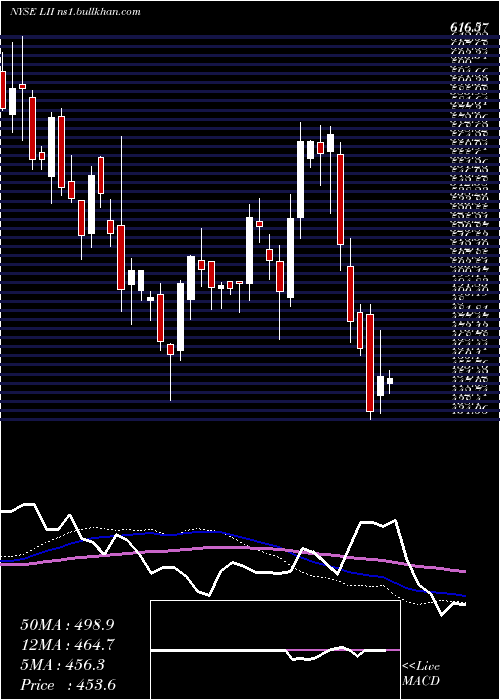Click the last small white candlestick on the chart
This screenshot has width=500, height=700.
coord(390,381)
